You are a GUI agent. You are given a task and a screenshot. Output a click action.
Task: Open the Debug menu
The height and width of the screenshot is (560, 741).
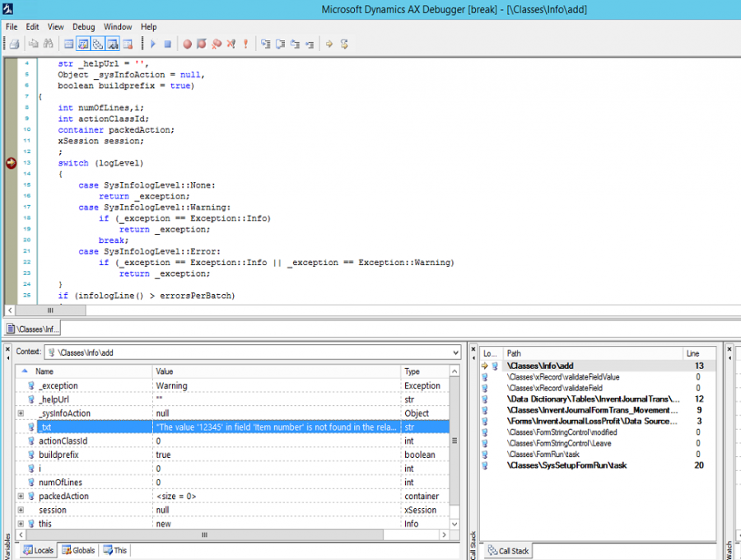point(83,26)
